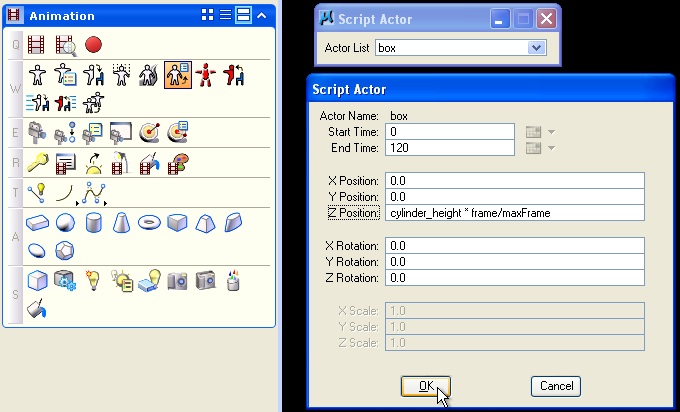Select the wavy curve through points tool
The height and width of the screenshot is (412, 680).
pos(94,193)
